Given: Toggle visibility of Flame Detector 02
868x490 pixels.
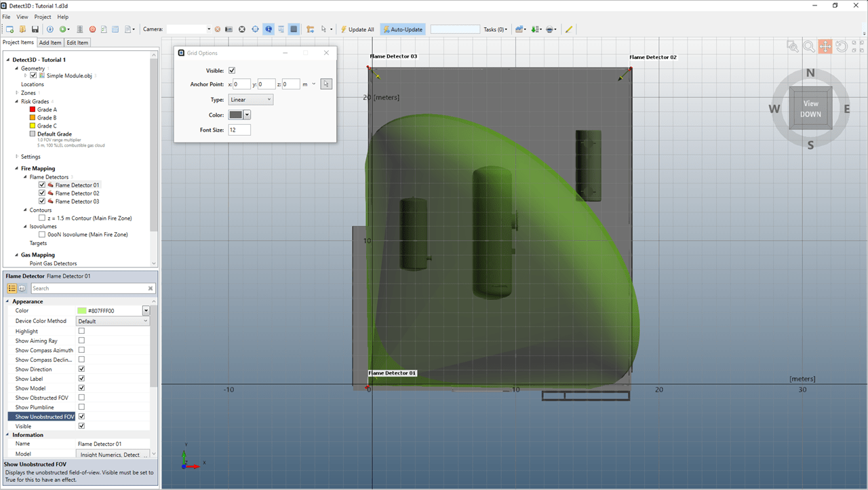Looking at the screenshot, I should [x=42, y=193].
